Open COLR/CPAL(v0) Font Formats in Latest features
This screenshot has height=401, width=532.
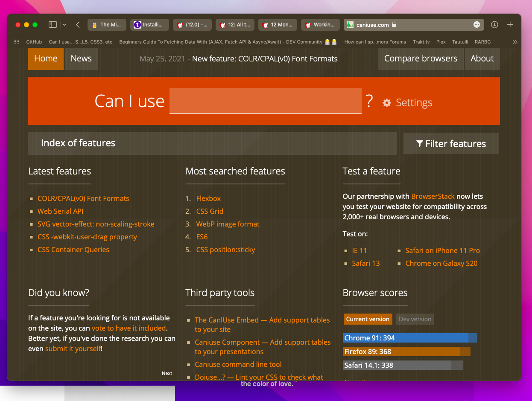click(x=83, y=198)
